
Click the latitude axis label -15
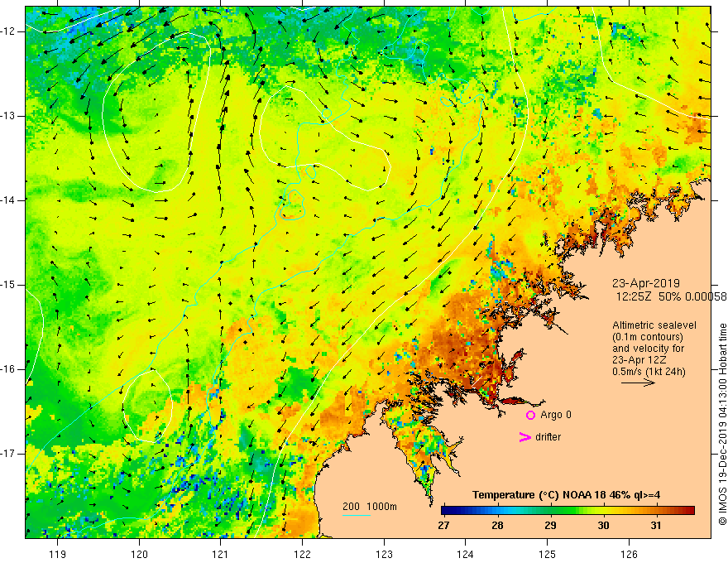click(8, 285)
